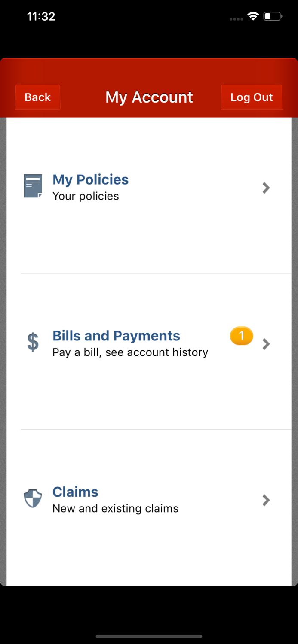The height and width of the screenshot is (644, 298).
Task: Open the Claims heading link
Action: pyautogui.click(x=75, y=492)
